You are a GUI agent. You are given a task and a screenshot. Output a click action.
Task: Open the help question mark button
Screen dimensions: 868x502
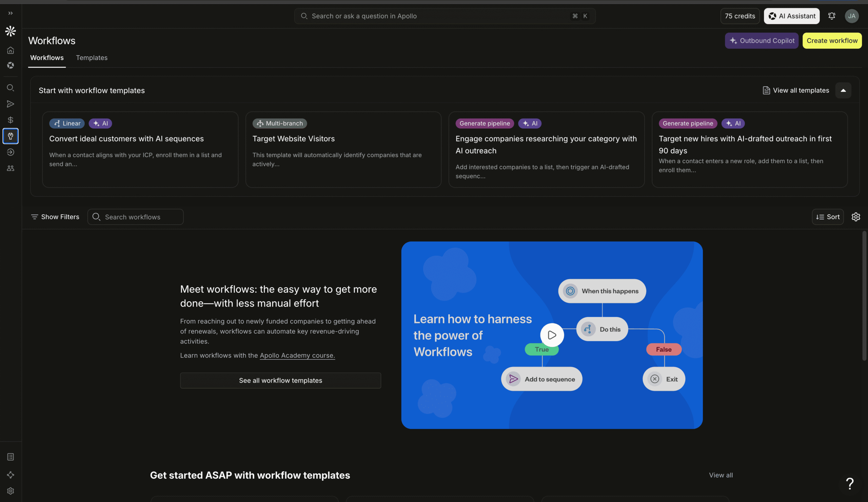(x=850, y=484)
